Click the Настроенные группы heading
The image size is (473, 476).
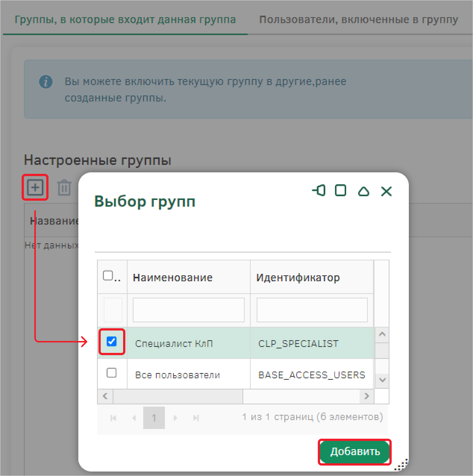pyautogui.click(x=98, y=160)
